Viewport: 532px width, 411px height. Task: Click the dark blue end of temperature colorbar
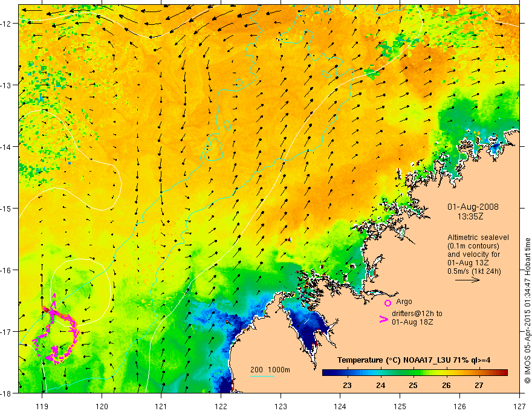tap(328, 373)
